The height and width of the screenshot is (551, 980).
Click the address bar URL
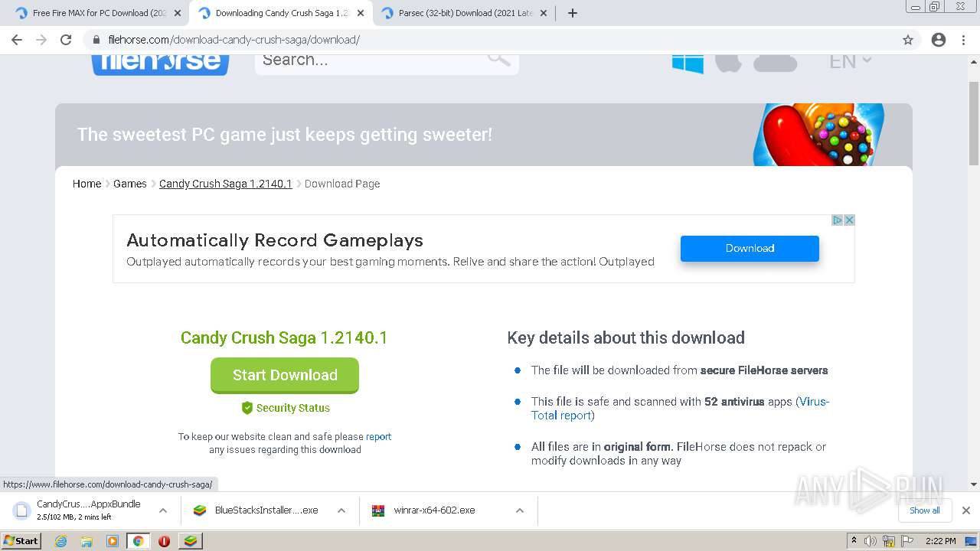point(234,40)
